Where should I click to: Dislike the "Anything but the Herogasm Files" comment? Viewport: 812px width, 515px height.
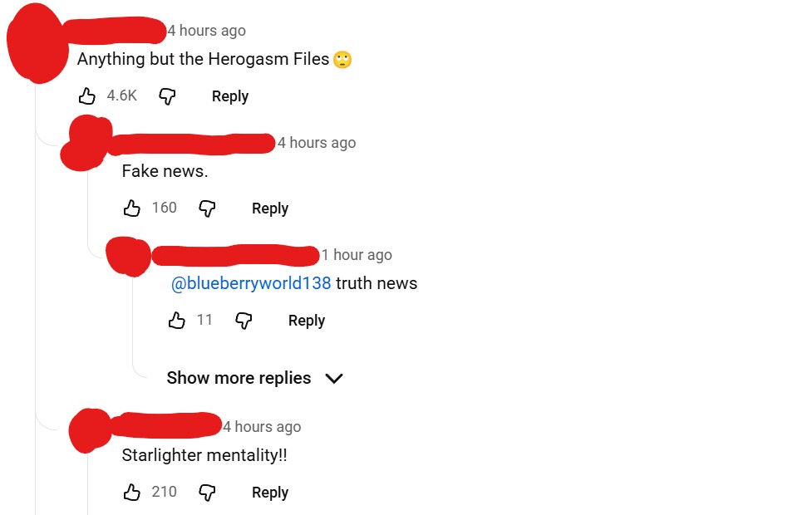[167, 96]
